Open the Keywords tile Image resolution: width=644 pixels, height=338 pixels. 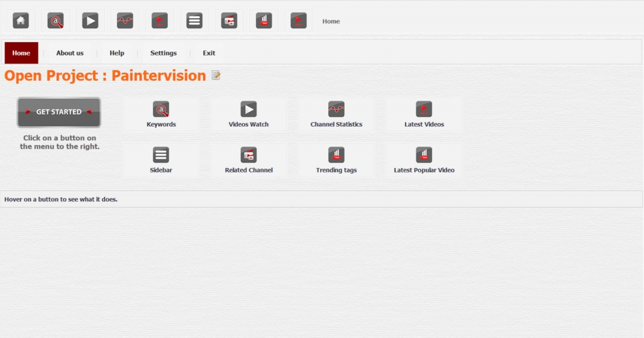[161, 115]
